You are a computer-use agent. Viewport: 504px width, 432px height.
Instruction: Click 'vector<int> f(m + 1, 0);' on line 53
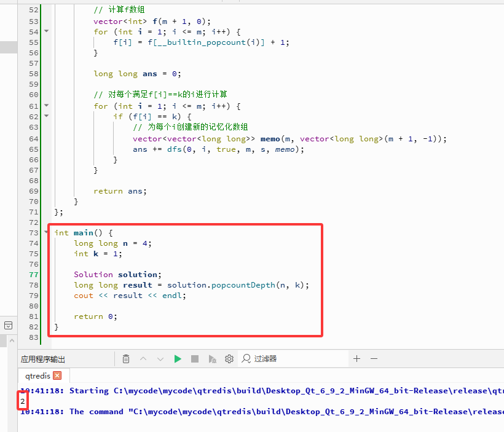pyautogui.click(x=152, y=22)
